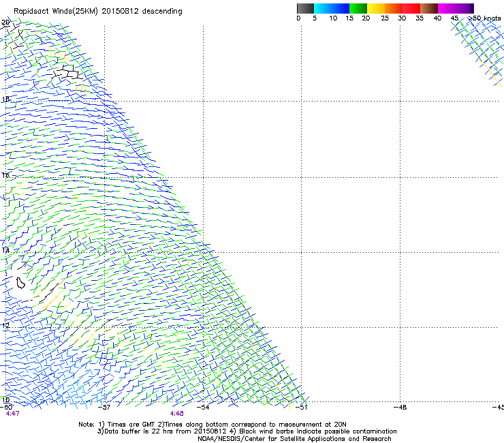Screen dimensions: 504x443
Task: Click the longitude label '-57'
Action: coord(104,407)
